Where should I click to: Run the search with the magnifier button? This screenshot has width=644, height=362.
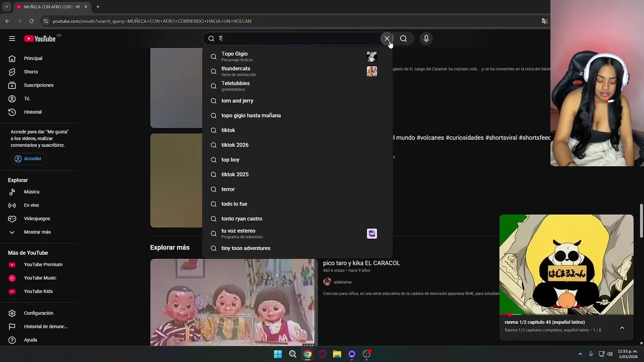[x=404, y=39]
